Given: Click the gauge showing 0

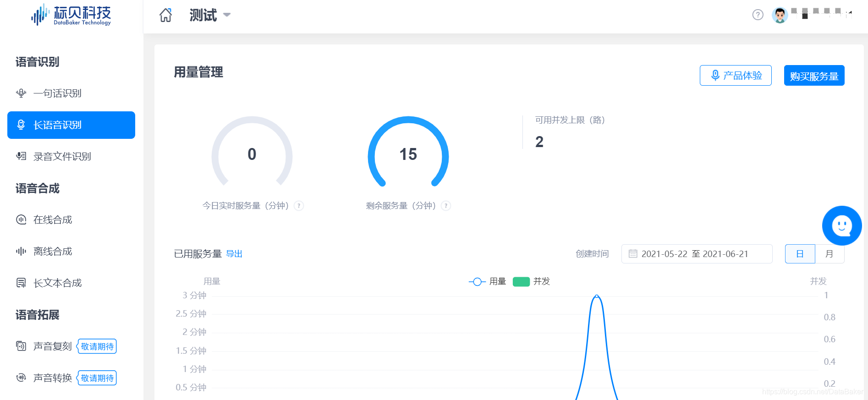Looking at the screenshot, I should pos(252,152).
